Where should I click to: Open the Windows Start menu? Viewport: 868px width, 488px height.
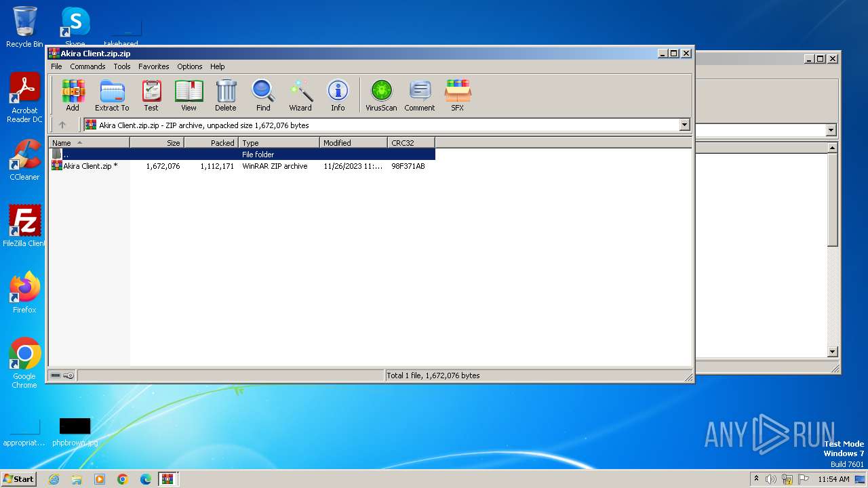(x=18, y=479)
